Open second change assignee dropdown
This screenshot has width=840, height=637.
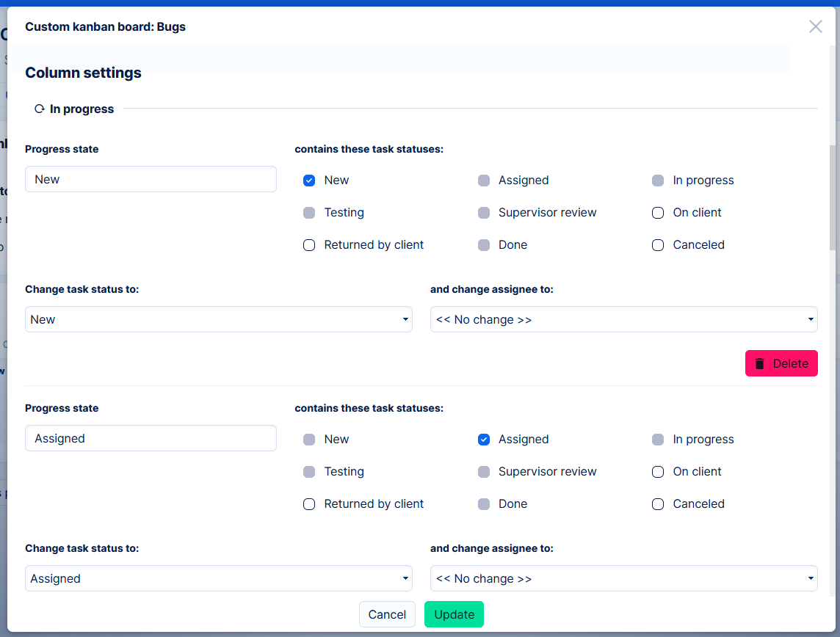coord(623,578)
